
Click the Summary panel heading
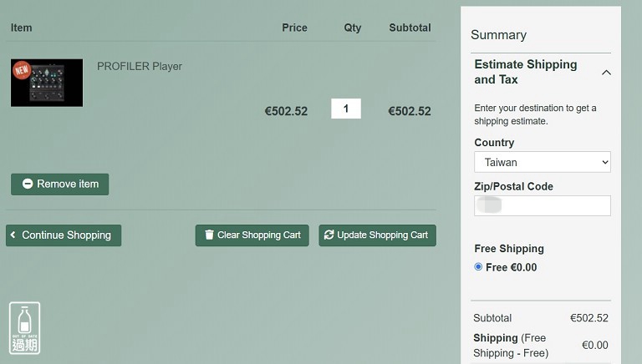click(498, 35)
